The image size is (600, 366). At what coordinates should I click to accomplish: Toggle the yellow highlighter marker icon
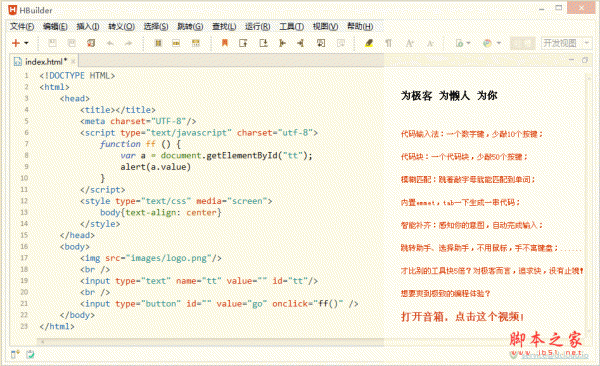pyautogui.click(x=369, y=43)
